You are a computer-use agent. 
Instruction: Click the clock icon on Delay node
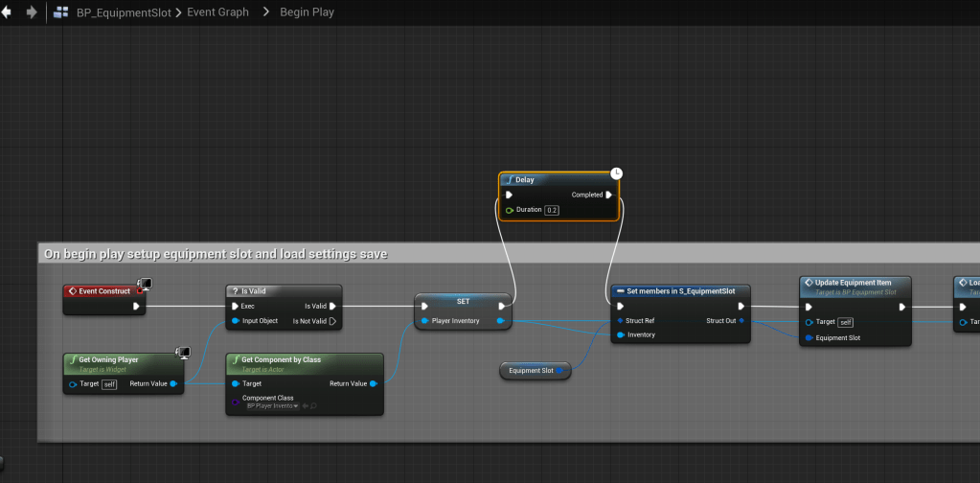pos(617,172)
